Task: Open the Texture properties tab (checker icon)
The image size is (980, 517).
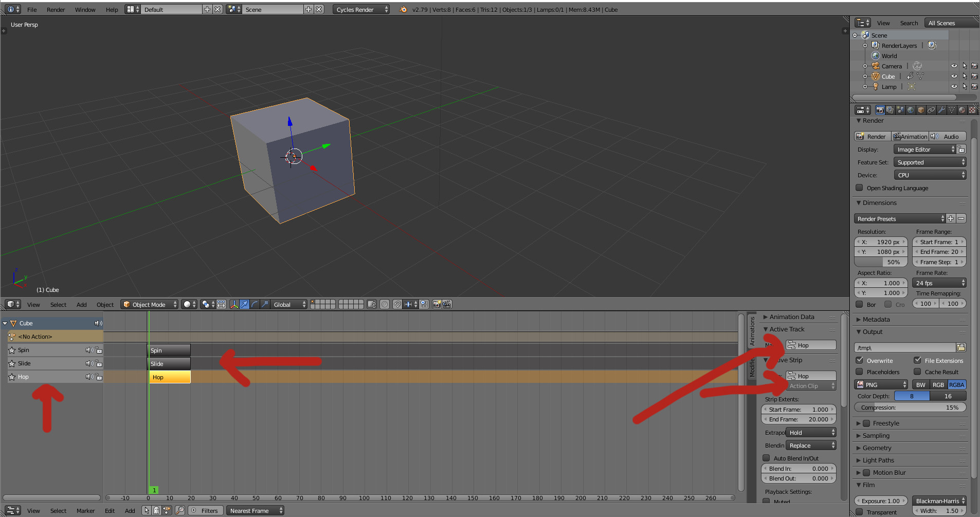Action: click(972, 110)
